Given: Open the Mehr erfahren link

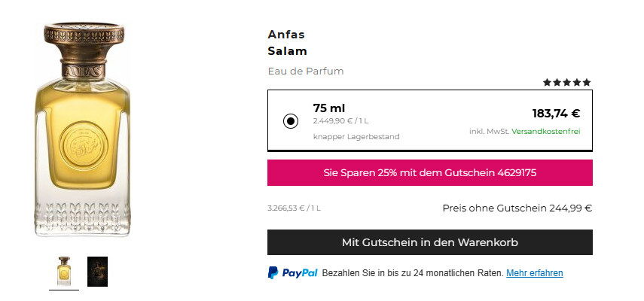Looking at the screenshot, I should click(534, 272).
